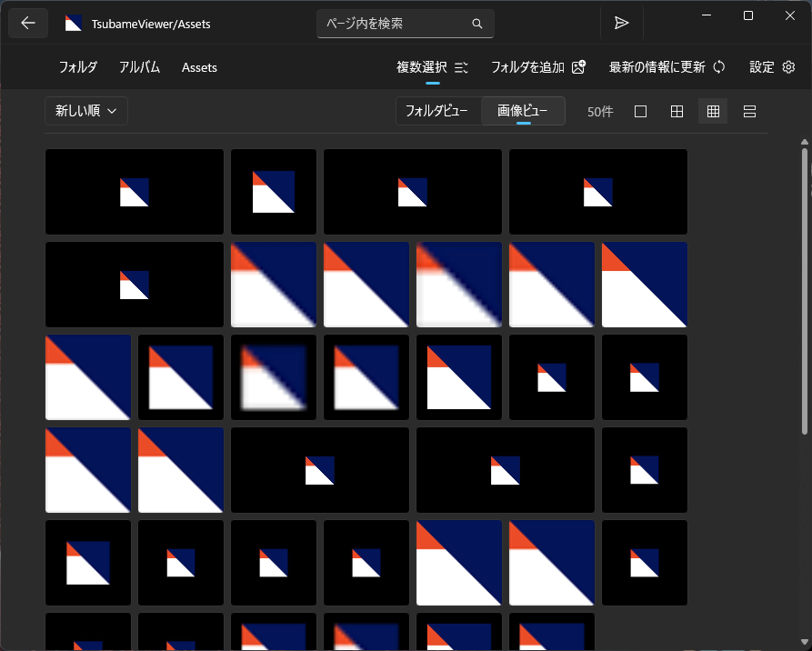Switch to フォルダビュー tab
The image size is (812, 651).
click(436, 111)
